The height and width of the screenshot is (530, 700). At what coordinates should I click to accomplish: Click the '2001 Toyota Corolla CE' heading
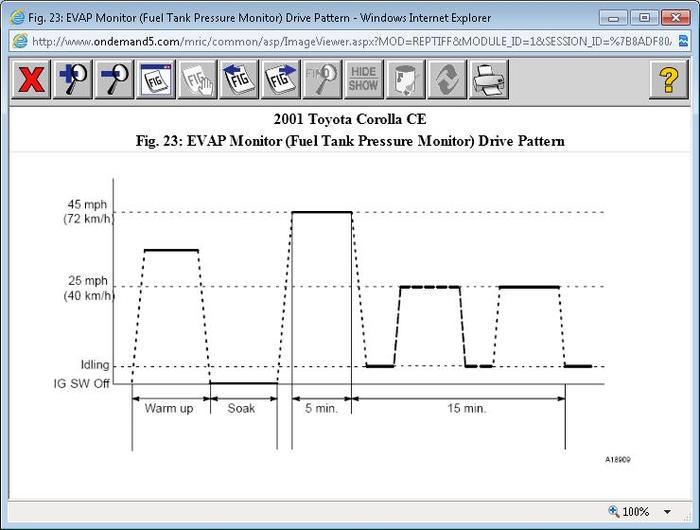click(x=350, y=119)
